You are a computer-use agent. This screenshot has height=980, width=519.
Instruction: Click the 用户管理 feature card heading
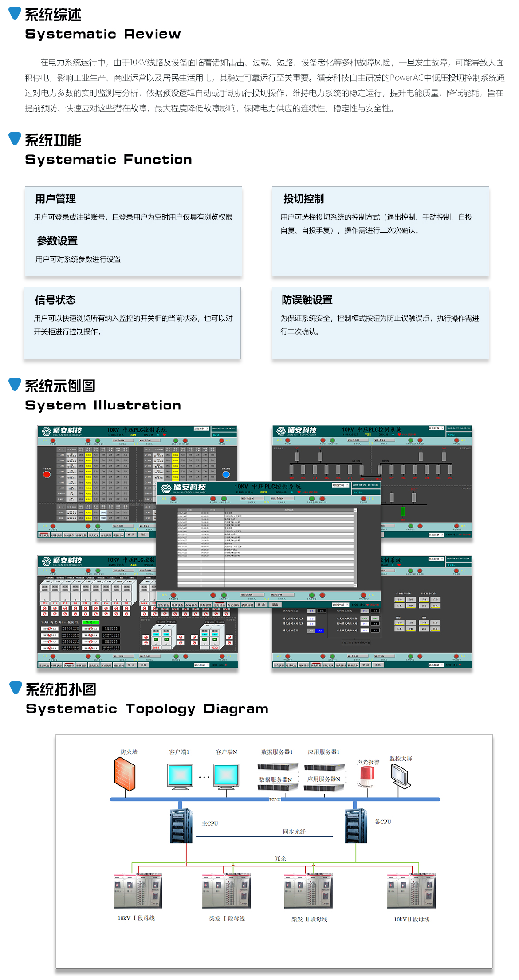(x=55, y=199)
